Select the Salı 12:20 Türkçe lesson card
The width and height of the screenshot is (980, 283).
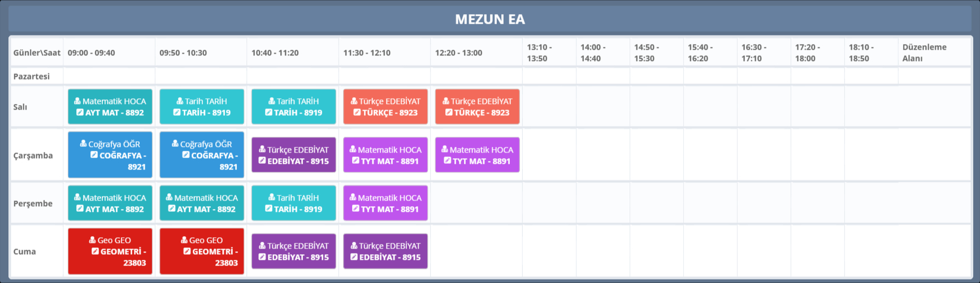[477, 107]
